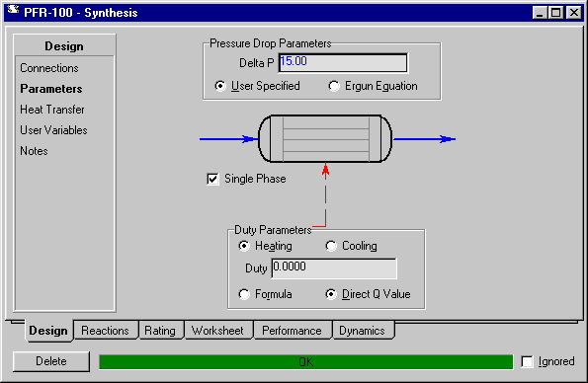Toggle the Ignored checkbox
Screen dimensions: 588x383
[x=528, y=361]
